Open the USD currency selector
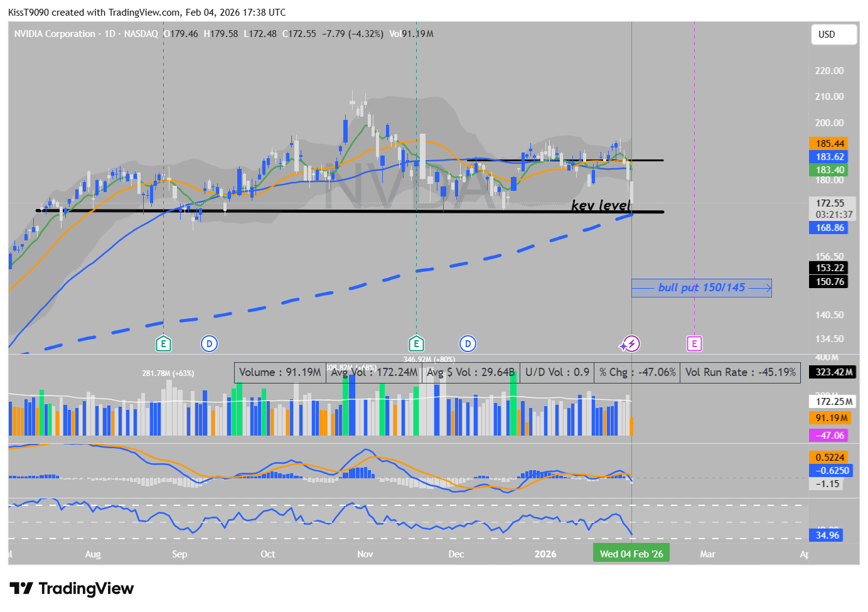868x612 pixels. pyautogui.click(x=833, y=35)
